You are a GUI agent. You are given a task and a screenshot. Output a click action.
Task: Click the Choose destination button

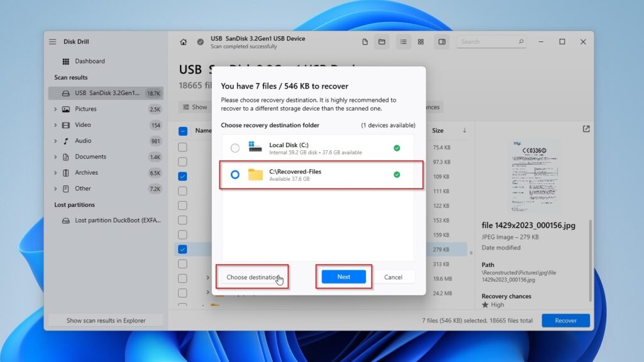click(x=253, y=277)
